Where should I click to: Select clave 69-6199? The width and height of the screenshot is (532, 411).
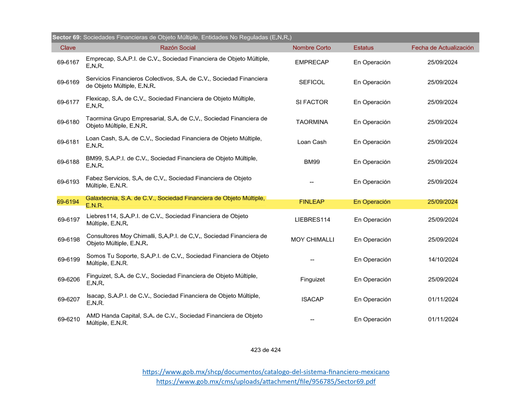69,260
